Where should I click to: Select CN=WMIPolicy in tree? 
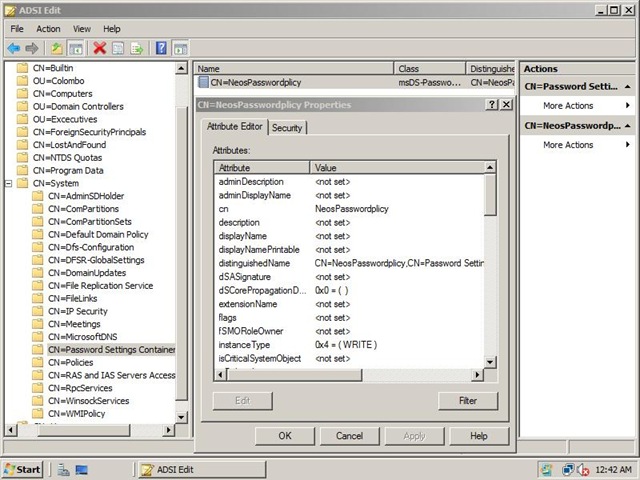click(76, 413)
